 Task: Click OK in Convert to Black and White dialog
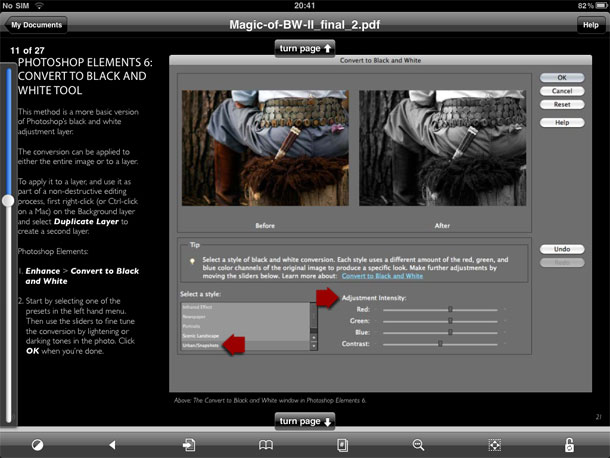point(562,77)
